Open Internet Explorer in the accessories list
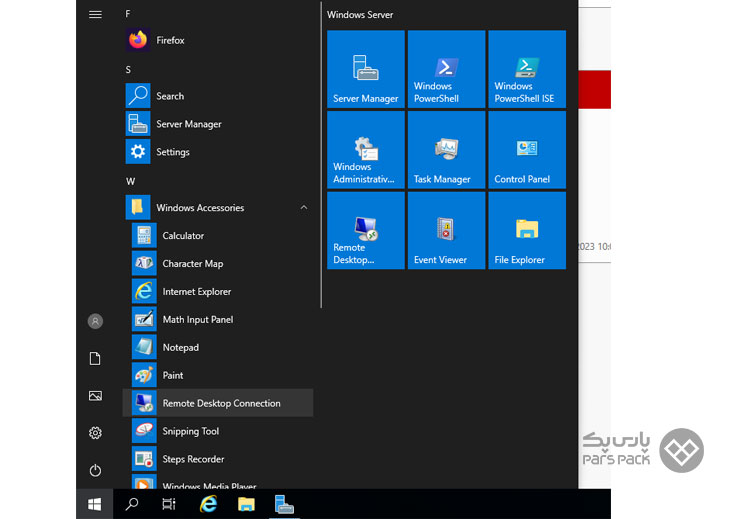Image resolution: width=750 pixels, height=519 pixels. pyautogui.click(x=218, y=291)
